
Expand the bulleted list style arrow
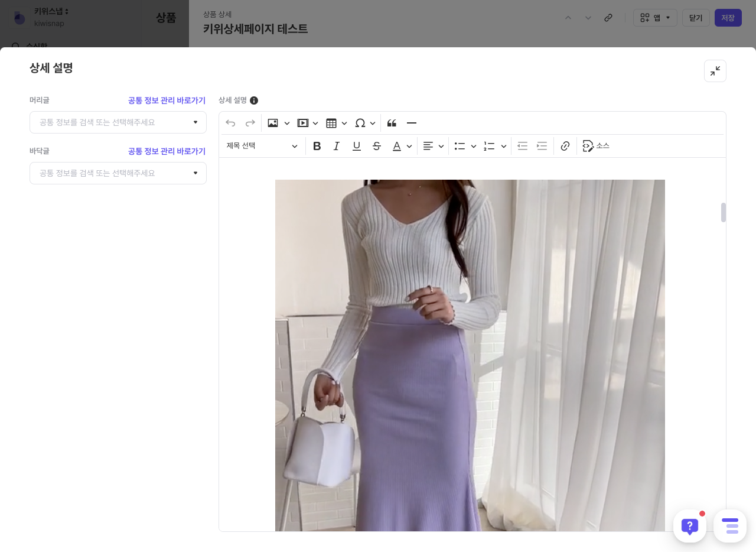coord(474,146)
